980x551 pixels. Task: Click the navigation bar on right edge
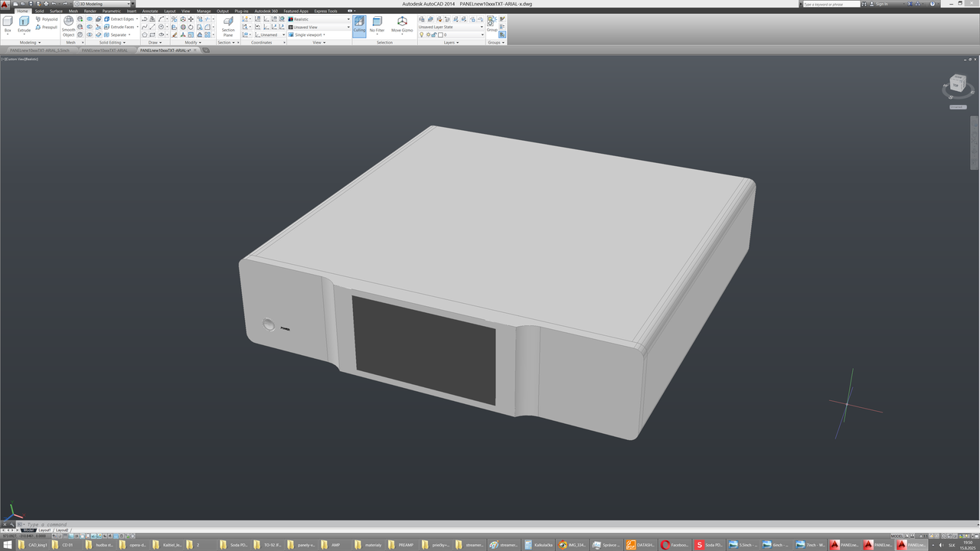coord(975,144)
